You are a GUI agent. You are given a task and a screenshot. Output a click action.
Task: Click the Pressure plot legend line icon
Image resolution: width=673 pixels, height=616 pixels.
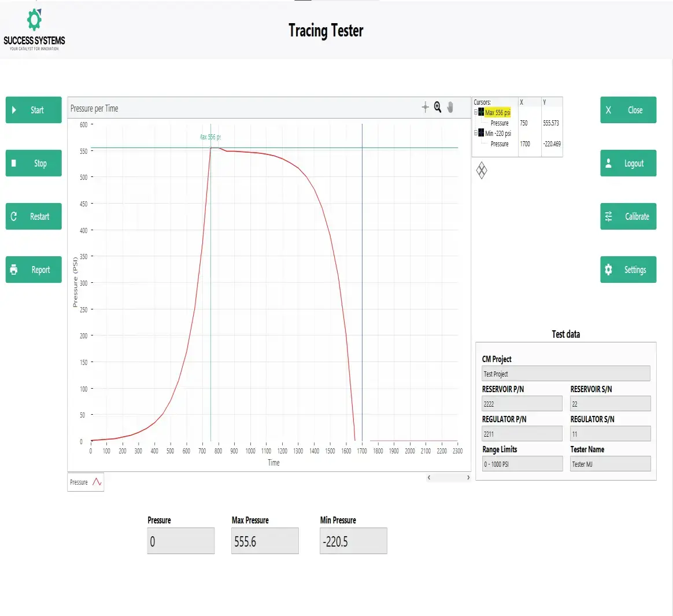(97, 482)
